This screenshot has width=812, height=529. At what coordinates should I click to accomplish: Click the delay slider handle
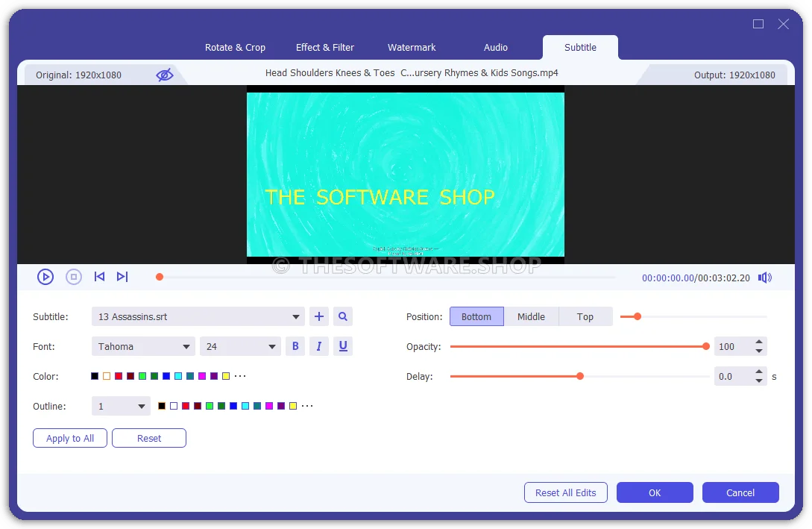(580, 376)
